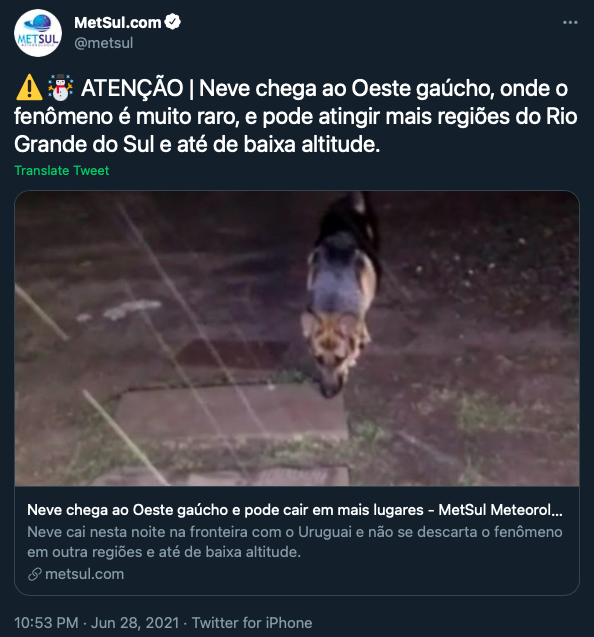
Task: Click the blue verified badge
Action: (173, 22)
